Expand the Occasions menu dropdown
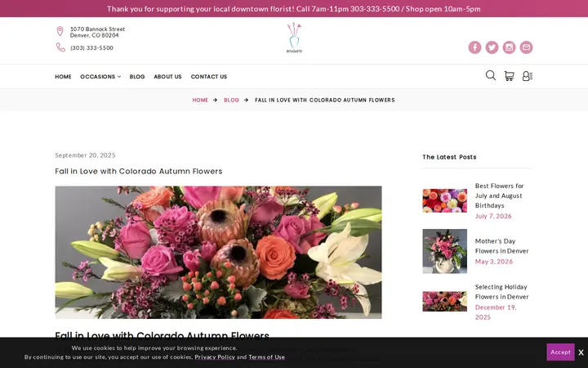The image size is (588, 368). tap(100, 77)
